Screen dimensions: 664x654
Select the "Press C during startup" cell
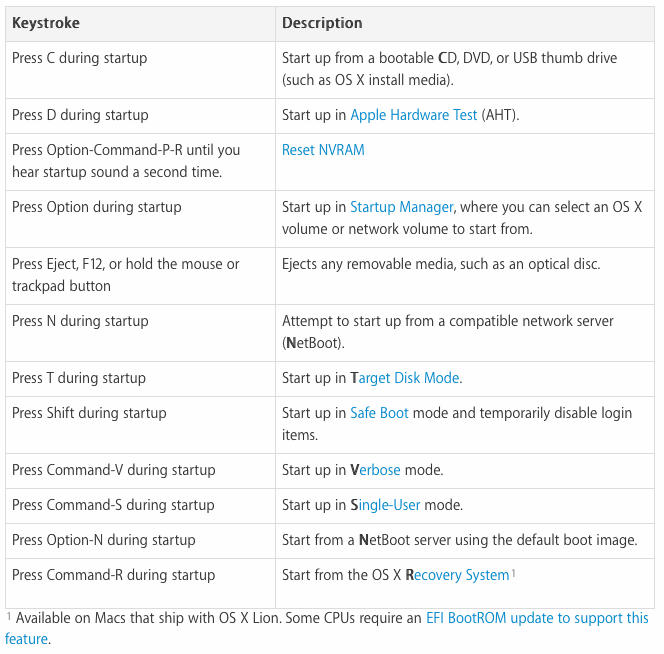click(x=80, y=58)
